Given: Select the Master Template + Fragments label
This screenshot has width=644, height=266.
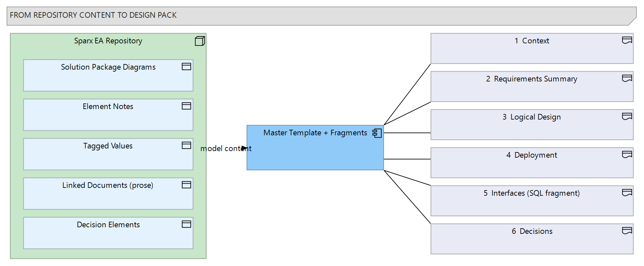Looking at the screenshot, I should [x=315, y=133].
